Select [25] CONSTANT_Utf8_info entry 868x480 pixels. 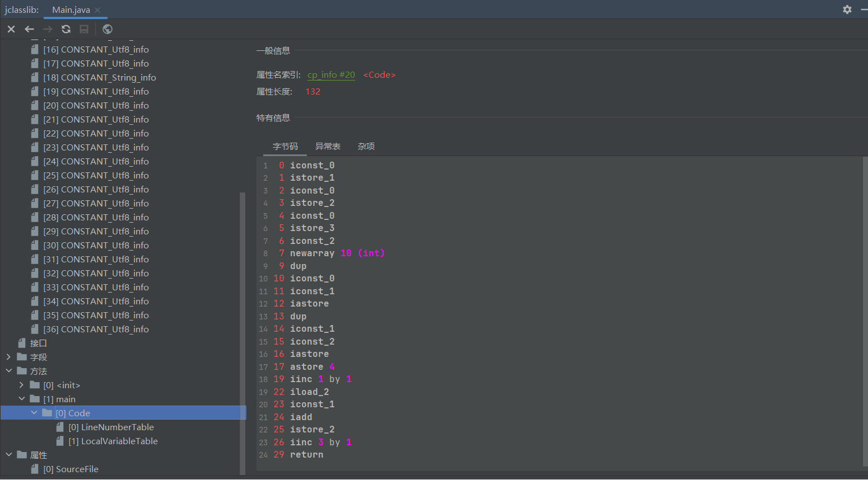pos(96,175)
